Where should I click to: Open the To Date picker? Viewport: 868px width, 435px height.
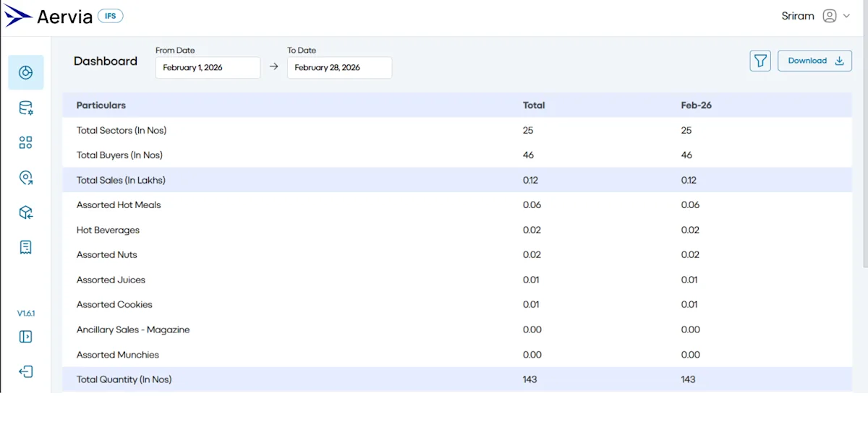click(x=339, y=68)
